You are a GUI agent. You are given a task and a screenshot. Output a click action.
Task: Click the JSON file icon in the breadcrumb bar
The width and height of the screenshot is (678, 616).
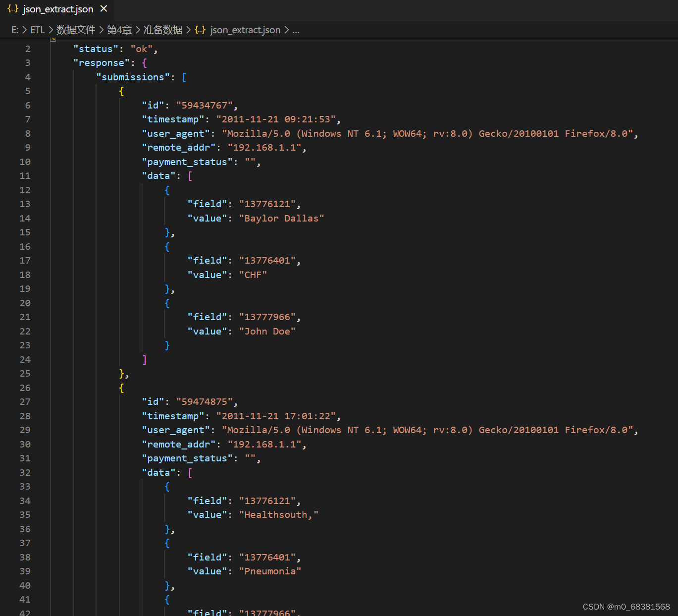coord(200,30)
